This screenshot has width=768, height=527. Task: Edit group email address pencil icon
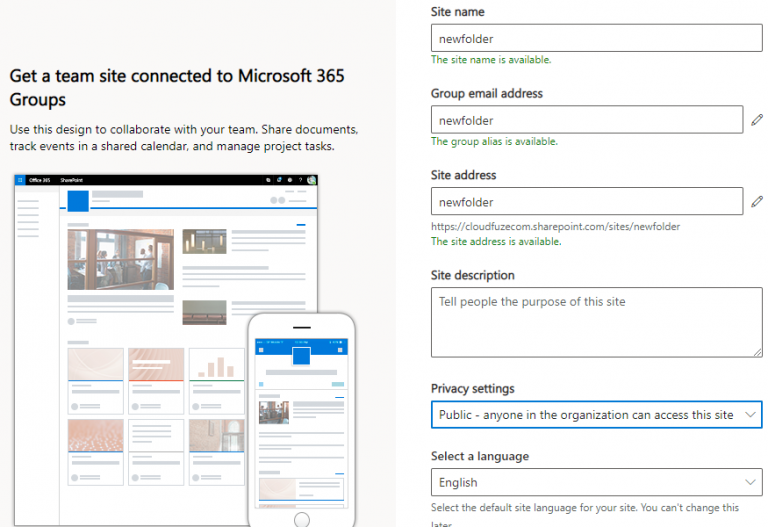757,120
